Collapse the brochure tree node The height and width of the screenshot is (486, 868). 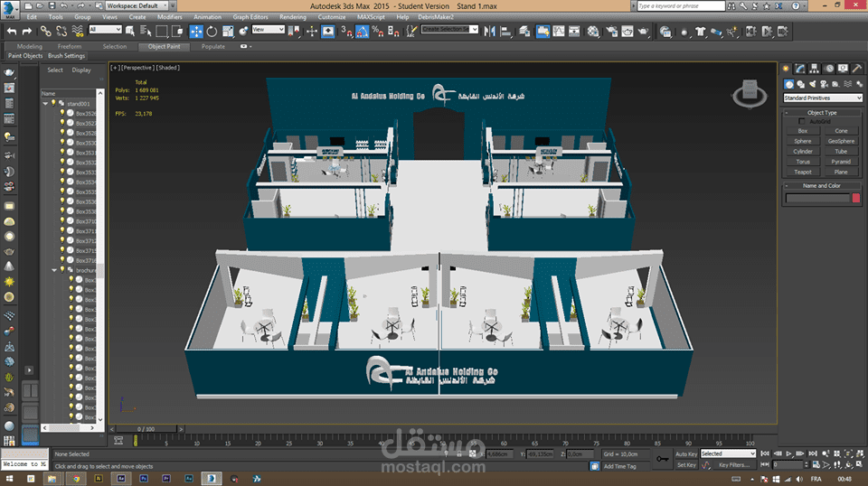(x=54, y=270)
